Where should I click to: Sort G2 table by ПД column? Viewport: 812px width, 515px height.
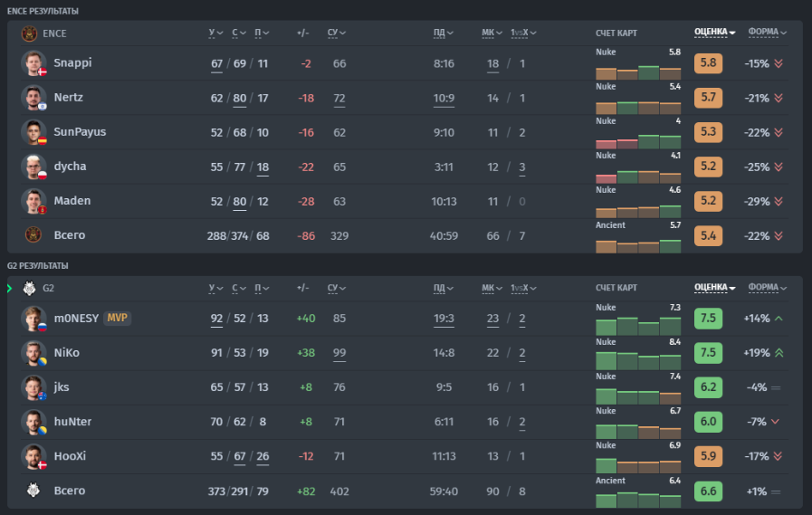444,288
